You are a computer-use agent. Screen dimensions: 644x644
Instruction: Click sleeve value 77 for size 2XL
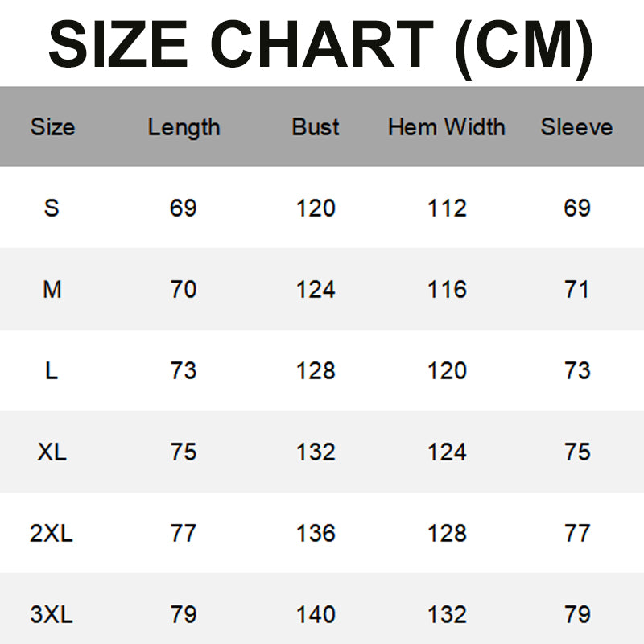(577, 534)
